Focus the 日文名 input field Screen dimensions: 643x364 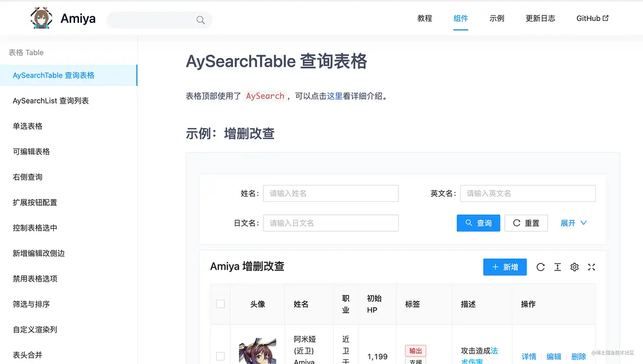click(330, 223)
